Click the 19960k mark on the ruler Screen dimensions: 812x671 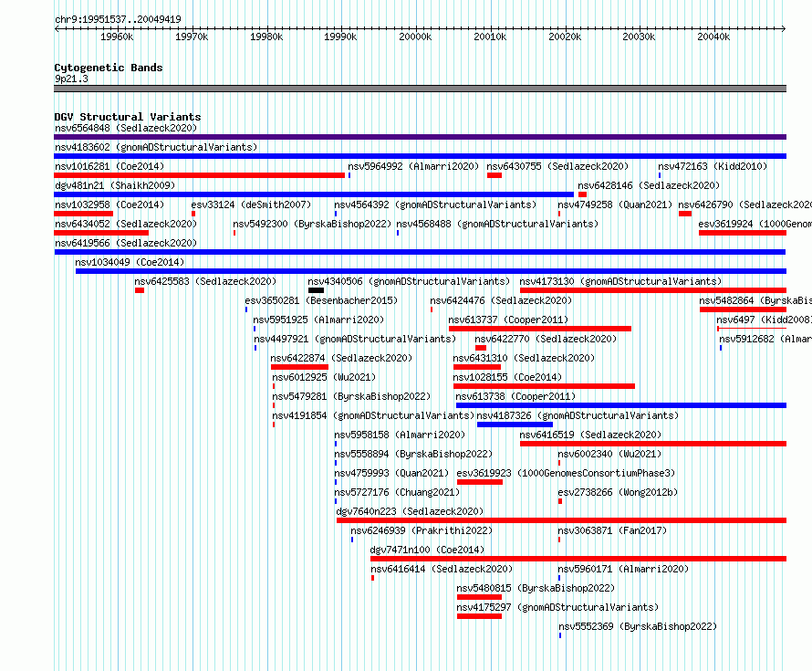(x=117, y=37)
